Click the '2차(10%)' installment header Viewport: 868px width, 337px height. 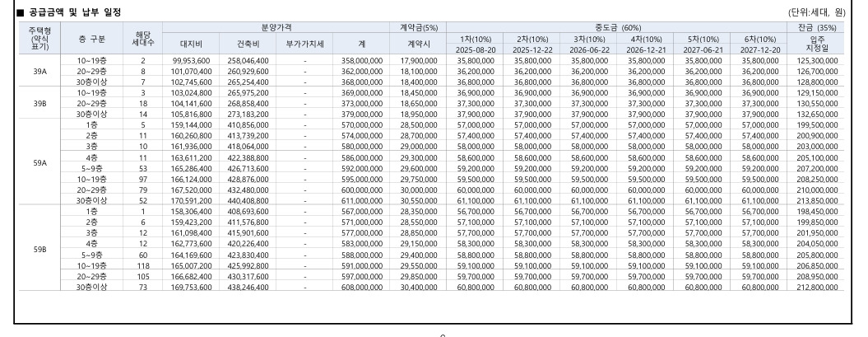[531, 39]
